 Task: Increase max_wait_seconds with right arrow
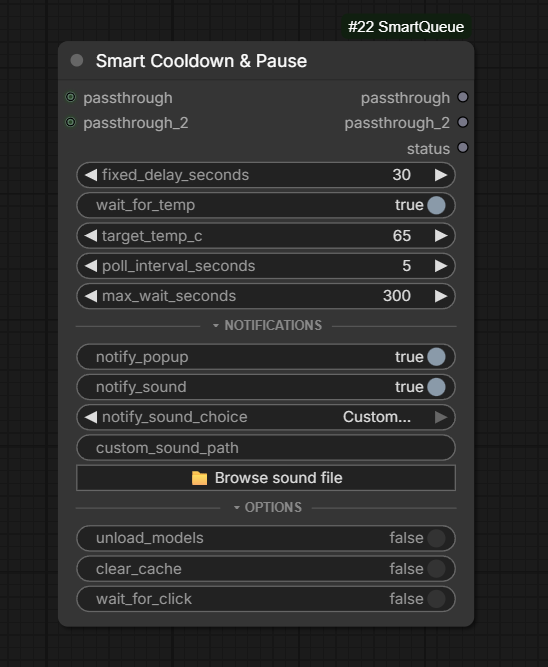tap(441, 296)
